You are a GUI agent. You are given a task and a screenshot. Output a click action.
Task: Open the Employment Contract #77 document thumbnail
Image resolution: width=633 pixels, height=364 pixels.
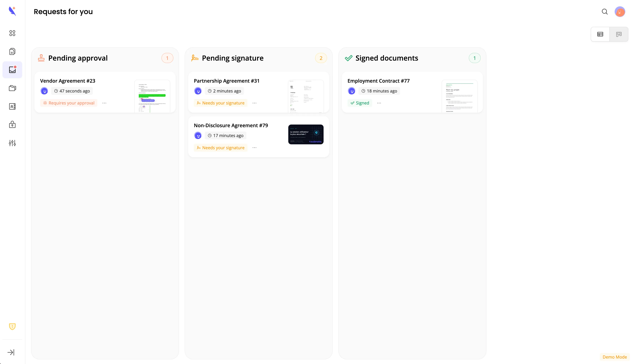click(459, 96)
